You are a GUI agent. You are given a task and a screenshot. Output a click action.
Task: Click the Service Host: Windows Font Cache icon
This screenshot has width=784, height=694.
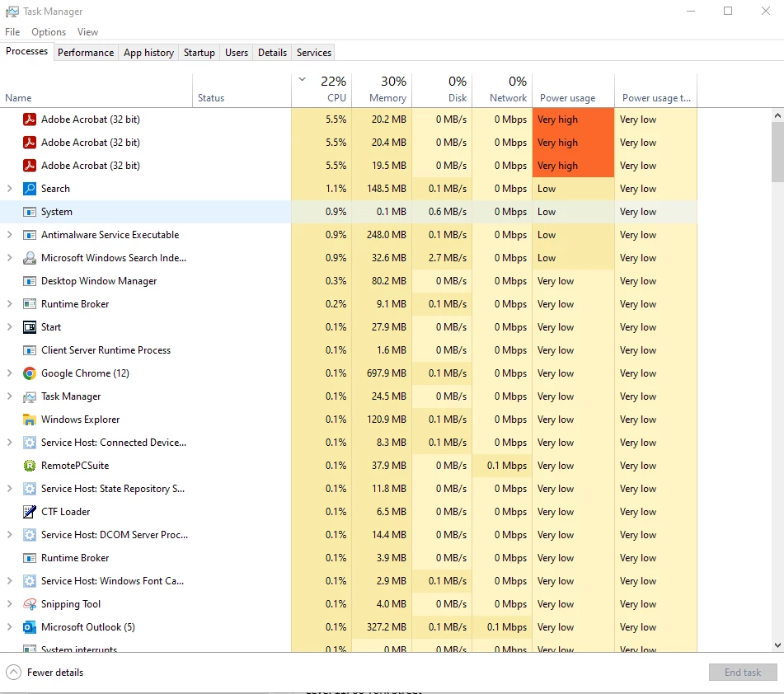click(x=30, y=581)
